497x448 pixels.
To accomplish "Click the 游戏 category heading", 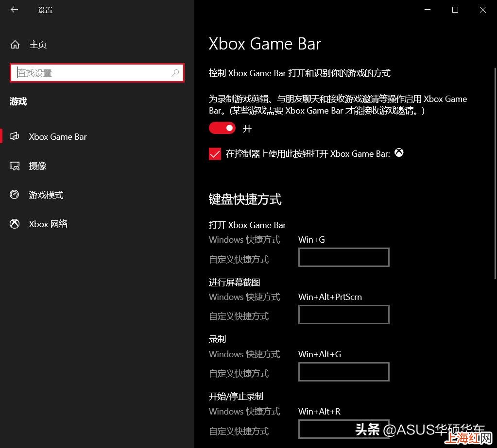I will [x=18, y=101].
